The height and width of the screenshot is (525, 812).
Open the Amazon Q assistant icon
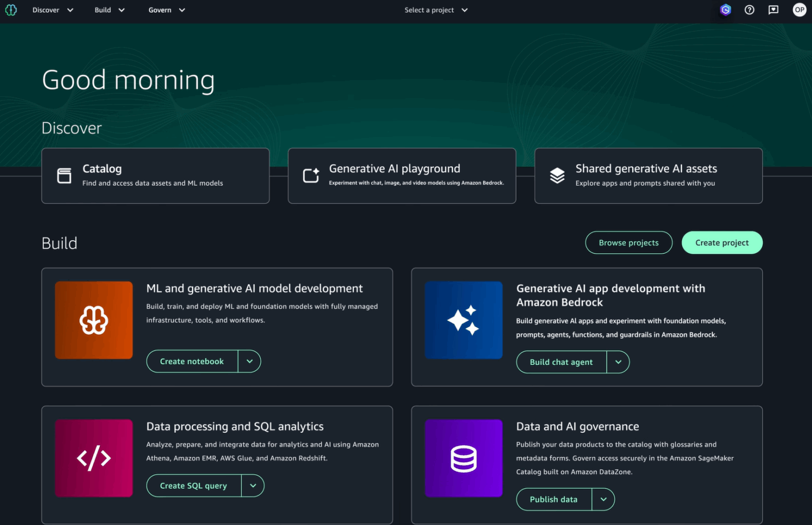tap(726, 10)
